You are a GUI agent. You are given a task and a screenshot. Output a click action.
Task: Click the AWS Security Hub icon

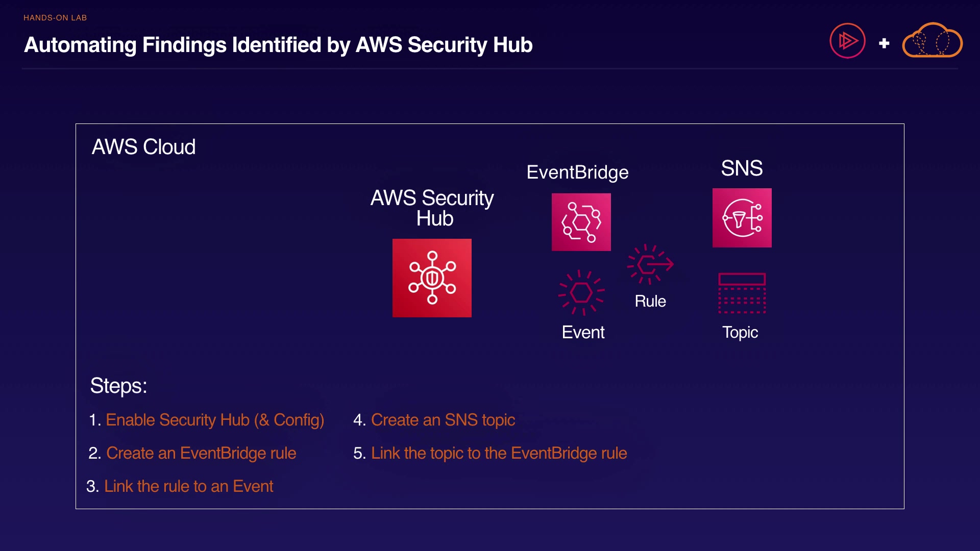(432, 278)
